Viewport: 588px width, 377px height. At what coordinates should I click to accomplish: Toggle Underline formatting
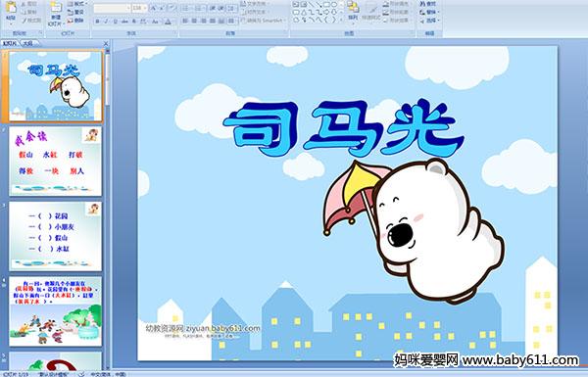pyautogui.click(x=115, y=22)
